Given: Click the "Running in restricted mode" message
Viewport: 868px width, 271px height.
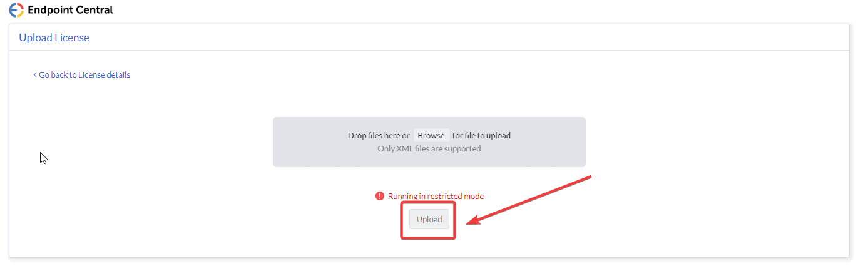Looking at the screenshot, I should point(436,196).
